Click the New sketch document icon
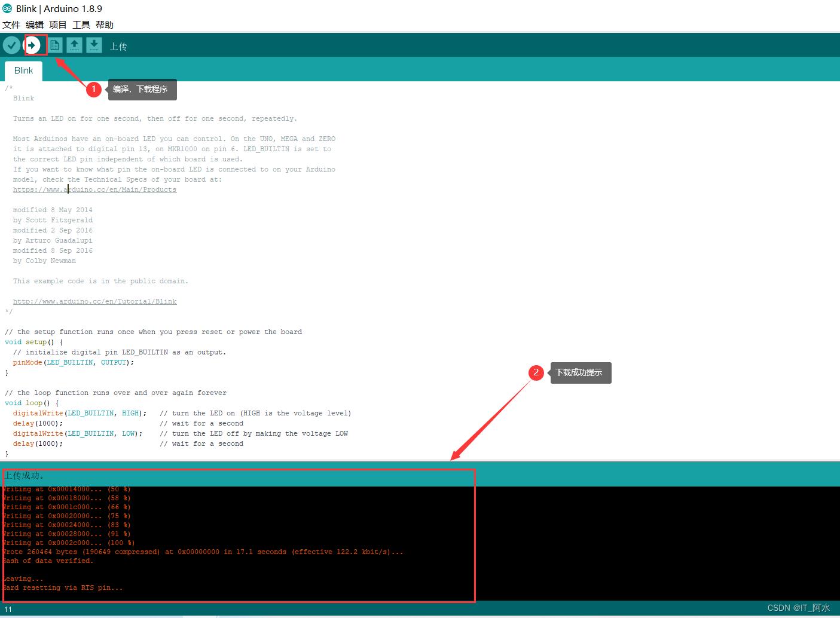 click(x=54, y=45)
